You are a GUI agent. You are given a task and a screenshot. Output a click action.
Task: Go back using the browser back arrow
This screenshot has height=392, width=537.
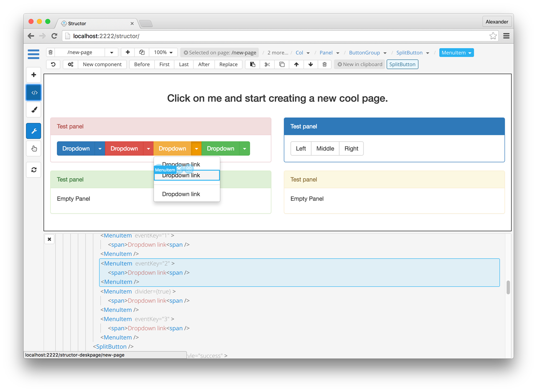[x=31, y=36]
